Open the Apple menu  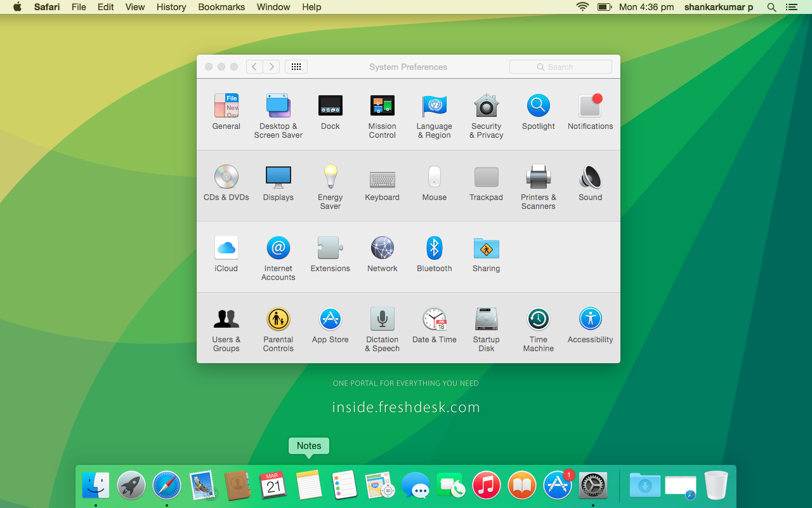[x=17, y=7]
